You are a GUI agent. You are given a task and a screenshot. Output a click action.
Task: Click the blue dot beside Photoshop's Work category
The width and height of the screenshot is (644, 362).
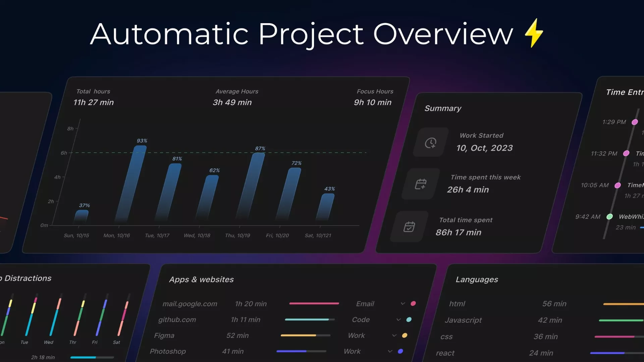coord(400,351)
